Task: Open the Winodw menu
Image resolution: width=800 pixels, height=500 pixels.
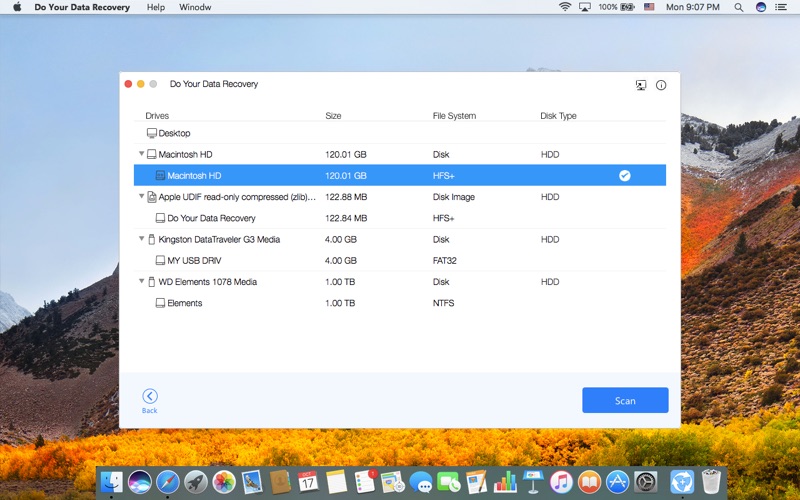Action: (195, 7)
